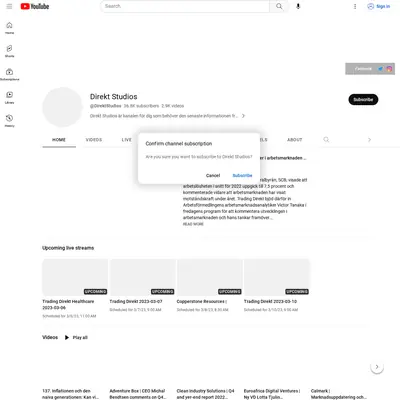Advance the Videos carousel with next arrow
The width and height of the screenshot is (400, 400).
click(377, 367)
